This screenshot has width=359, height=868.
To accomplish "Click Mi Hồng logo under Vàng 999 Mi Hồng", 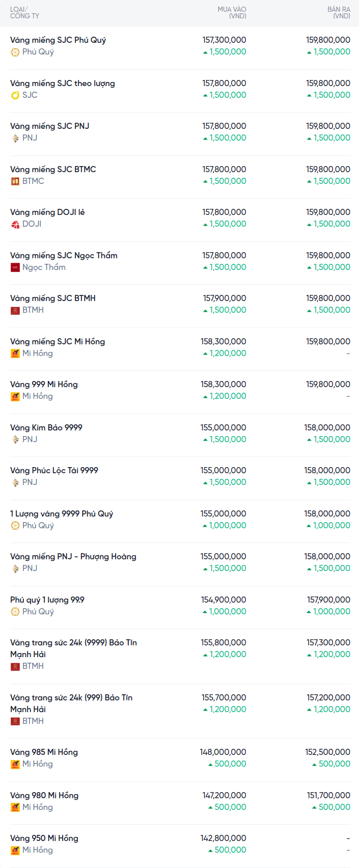I will [15, 396].
